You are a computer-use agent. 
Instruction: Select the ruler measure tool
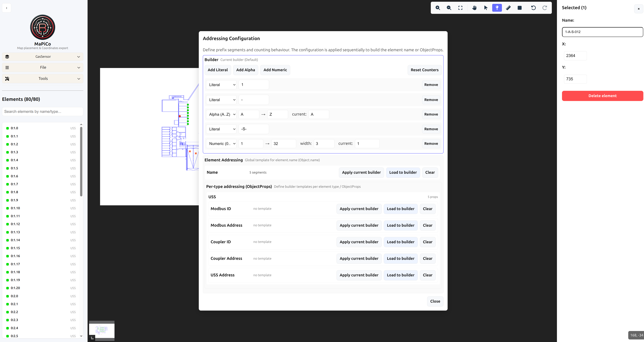point(508,8)
